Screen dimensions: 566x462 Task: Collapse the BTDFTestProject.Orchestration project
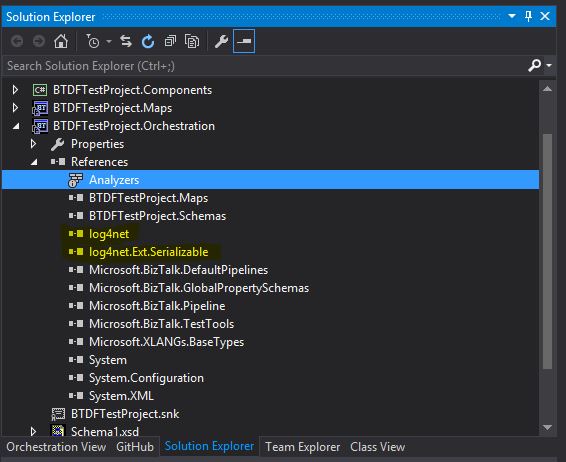pyautogui.click(x=16, y=126)
